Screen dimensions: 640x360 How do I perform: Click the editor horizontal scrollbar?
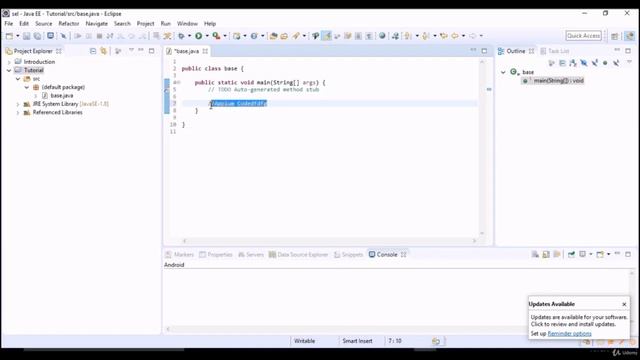[x=329, y=241]
